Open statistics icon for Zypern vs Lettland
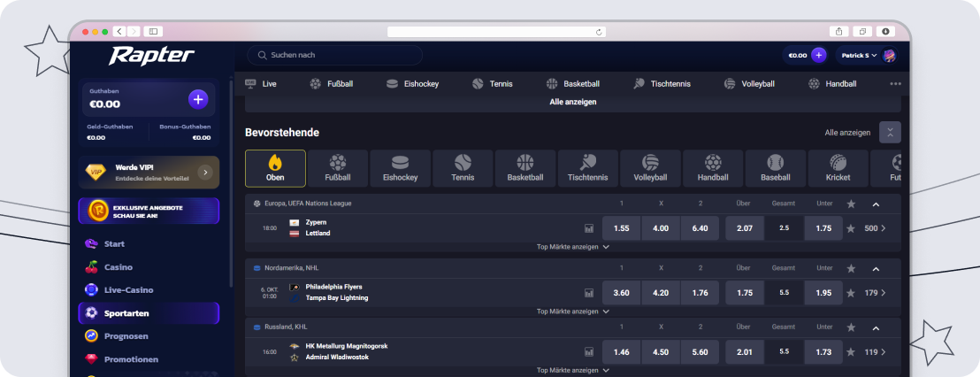This screenshot has height=377, width=980. (x=589, y=228)
